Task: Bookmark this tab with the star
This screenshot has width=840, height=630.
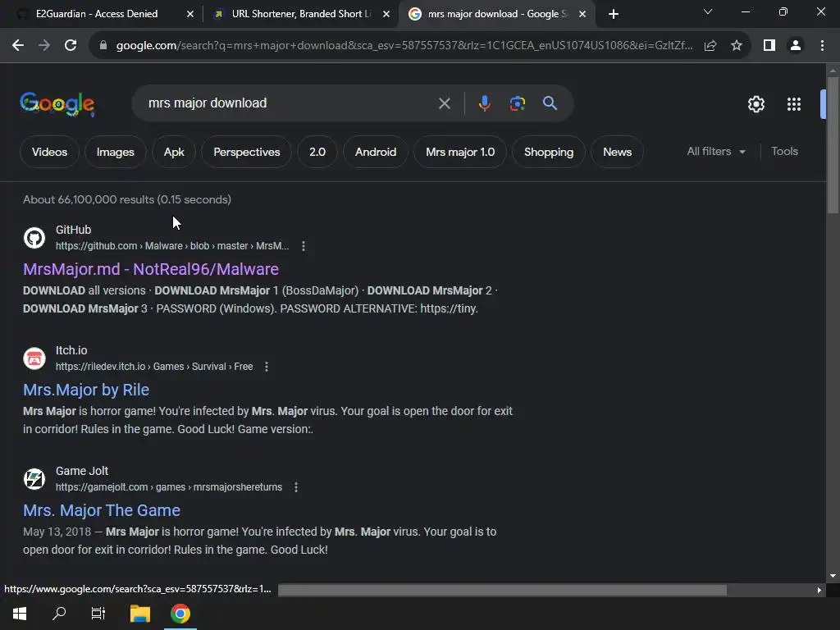Action: click(737, 46)
